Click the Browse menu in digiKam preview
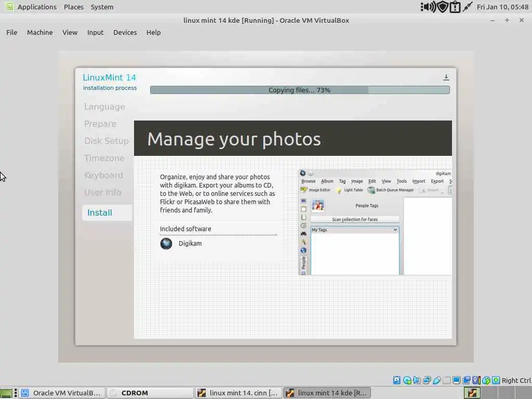532x399 pixels. click(x=309, y=181)
